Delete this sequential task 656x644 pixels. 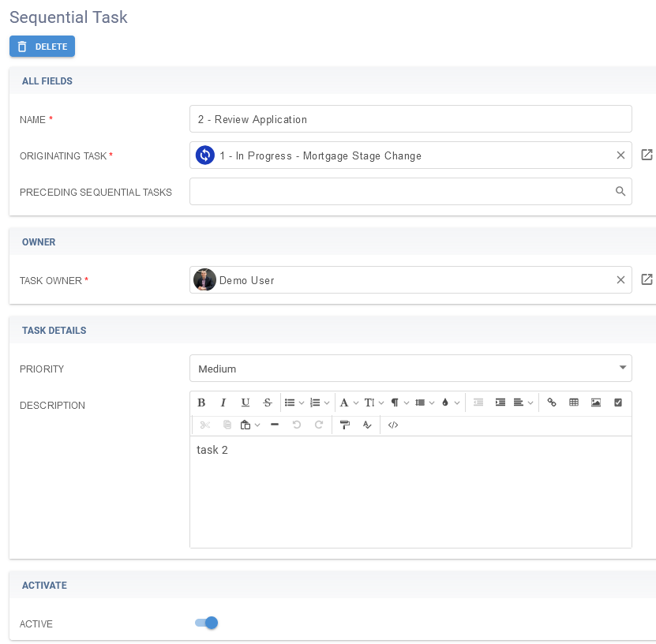point(42,47)
